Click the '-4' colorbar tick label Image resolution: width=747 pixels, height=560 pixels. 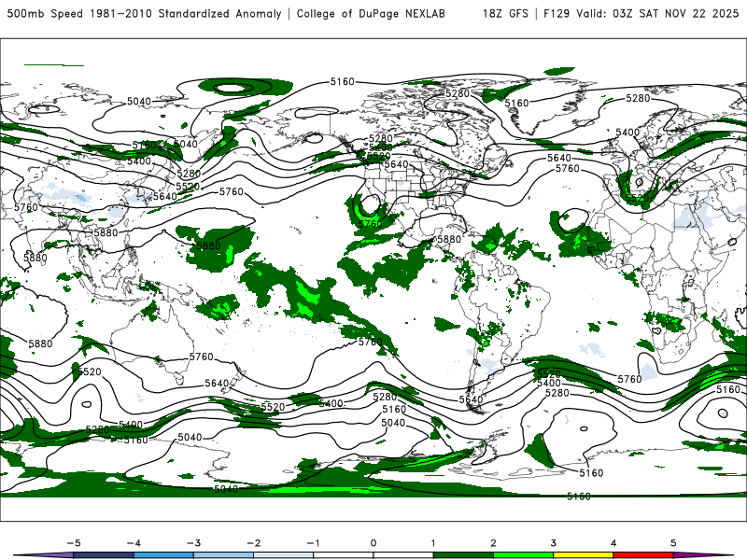coord(134,543)
